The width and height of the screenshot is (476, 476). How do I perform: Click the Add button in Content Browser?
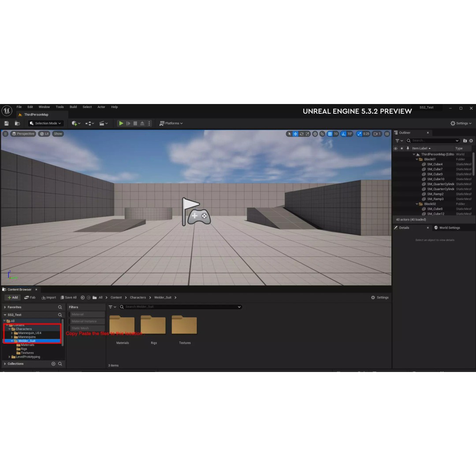(x=12, y=297)
